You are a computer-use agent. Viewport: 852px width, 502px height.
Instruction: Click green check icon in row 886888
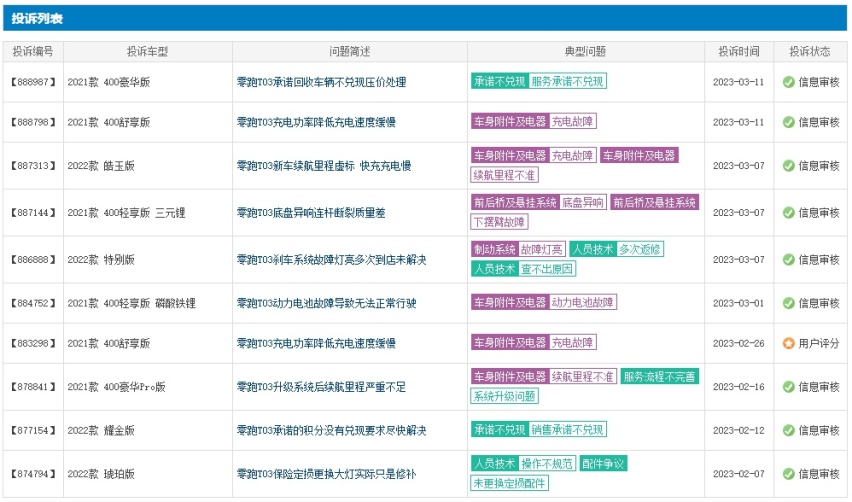788,260
